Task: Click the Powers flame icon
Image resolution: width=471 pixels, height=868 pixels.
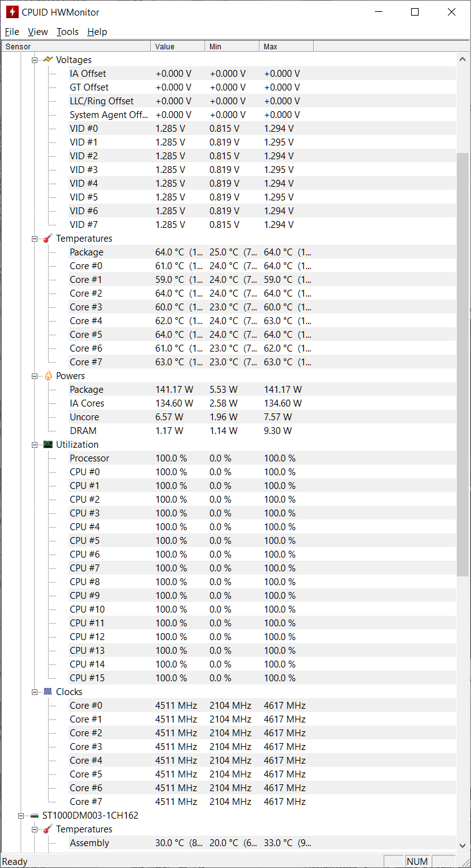Action: pyautogui.click(x=48, y=376)
